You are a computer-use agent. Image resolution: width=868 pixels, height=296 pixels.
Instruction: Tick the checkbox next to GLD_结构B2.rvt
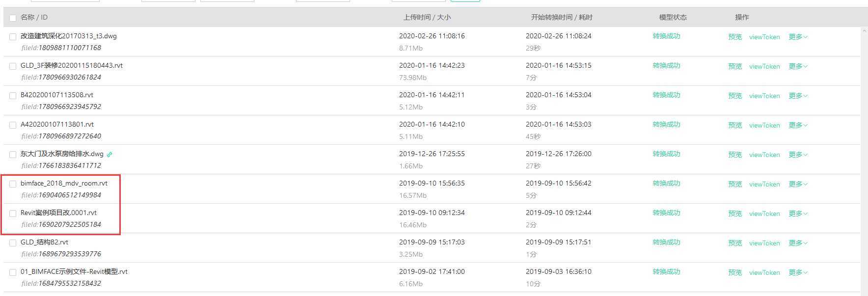[13, 243]
